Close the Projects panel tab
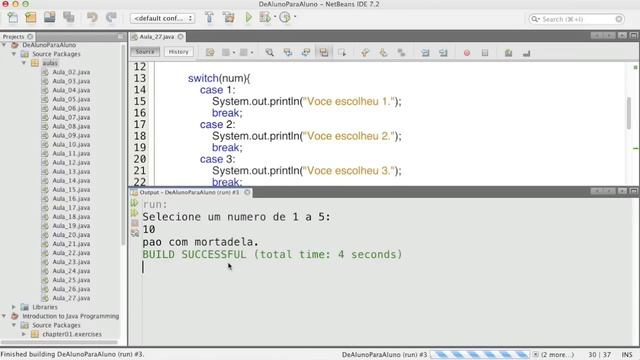Image resolution: width=640 pixels, height=360 pixels. [30, 37]
